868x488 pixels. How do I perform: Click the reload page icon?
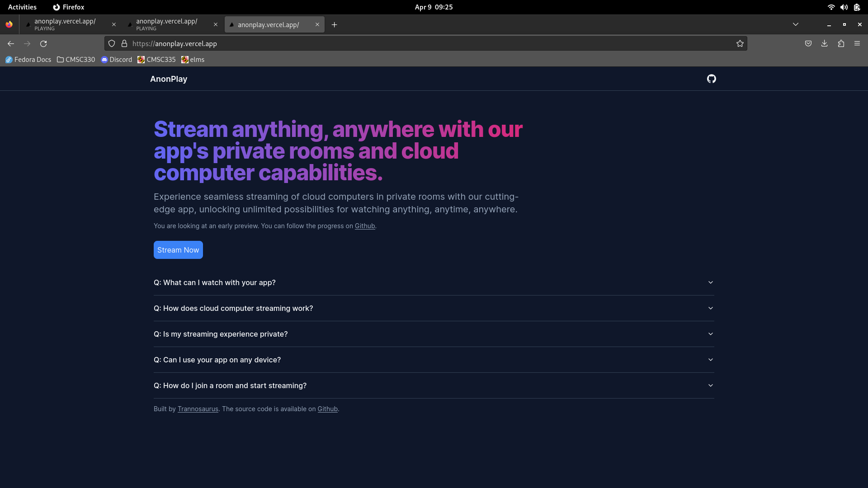(43, 44)
